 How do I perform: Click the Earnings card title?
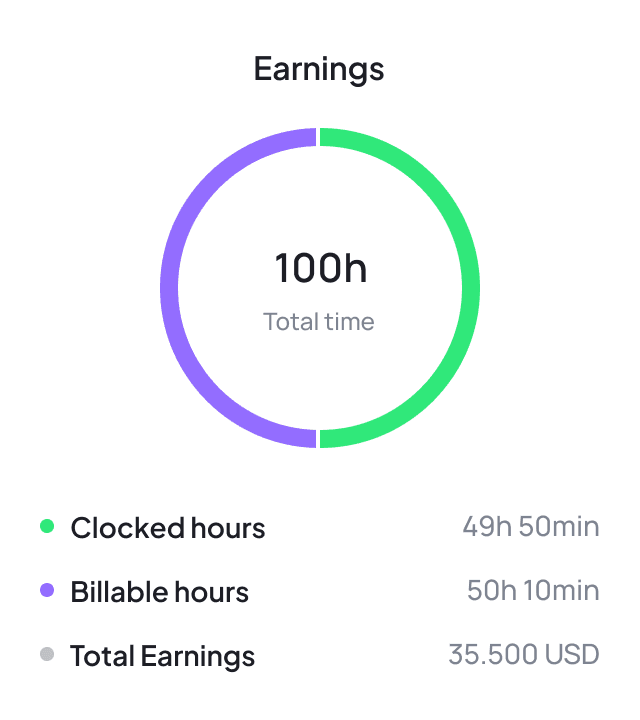click(x=319, y=69)
